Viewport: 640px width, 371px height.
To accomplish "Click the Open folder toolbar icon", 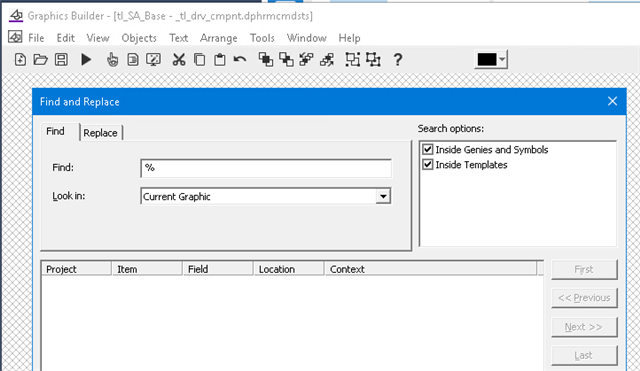I will click(40, 60).
